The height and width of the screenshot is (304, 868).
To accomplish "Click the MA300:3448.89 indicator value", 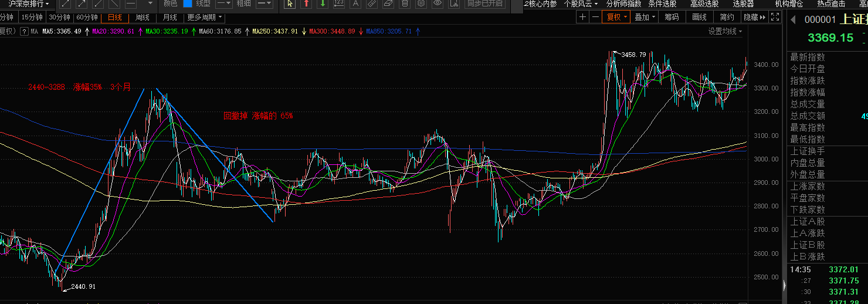I will [x=332, y=31].
